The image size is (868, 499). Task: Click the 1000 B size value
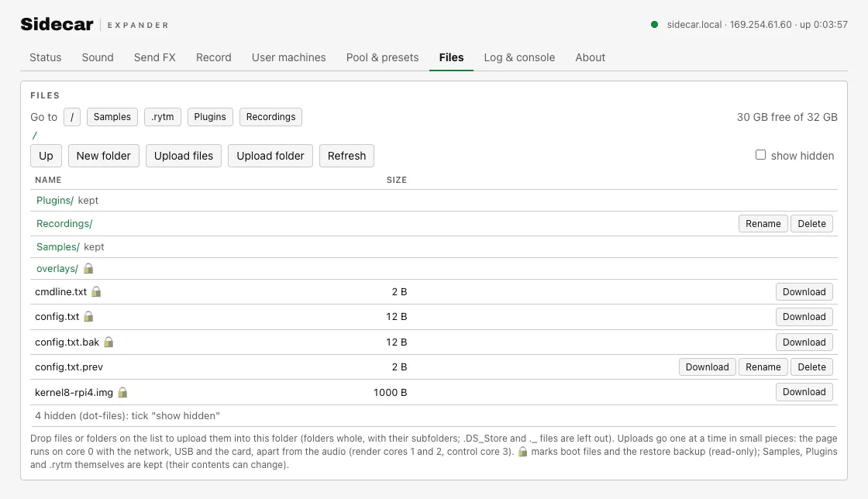click(x=391, y=392)
